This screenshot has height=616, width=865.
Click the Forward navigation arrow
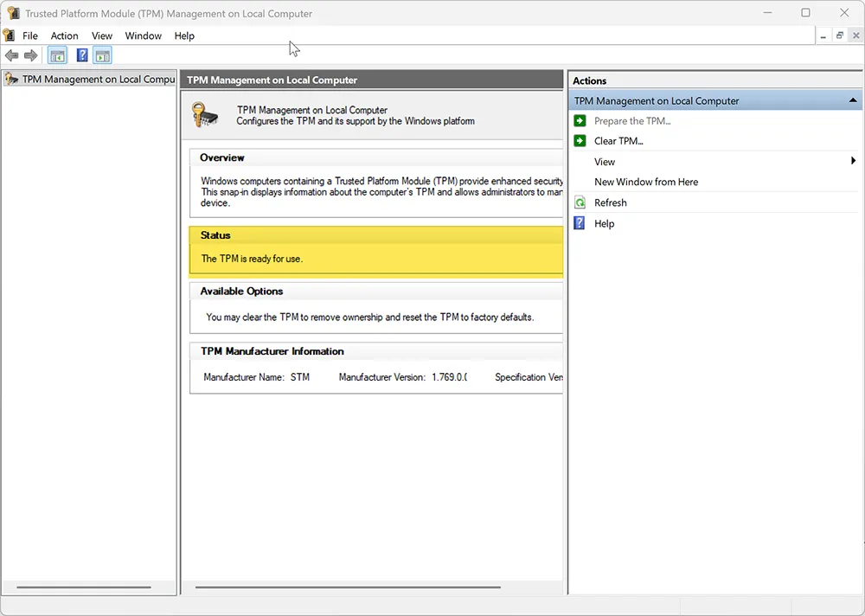point(30,55)
